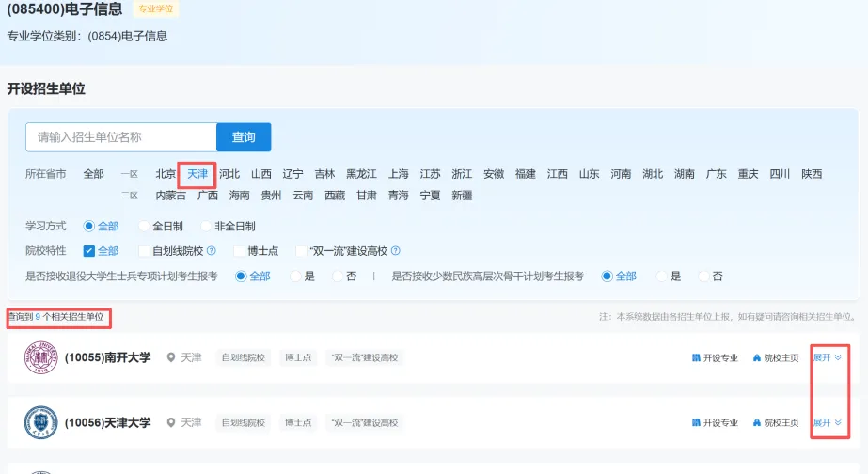Click the Tianjin University logo
This screenshot has height=474, width=868.
pyautogui.click(x=41, y=422)
